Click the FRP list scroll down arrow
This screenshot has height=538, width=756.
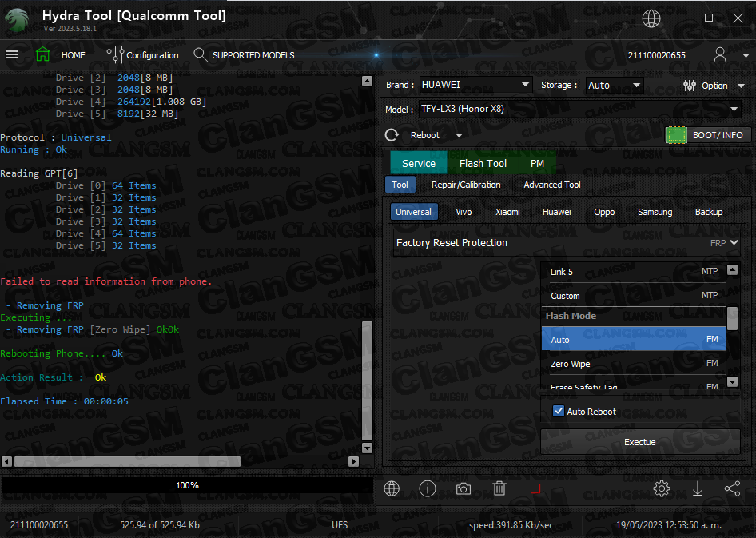pyautogui.click(x=732, y=382)
